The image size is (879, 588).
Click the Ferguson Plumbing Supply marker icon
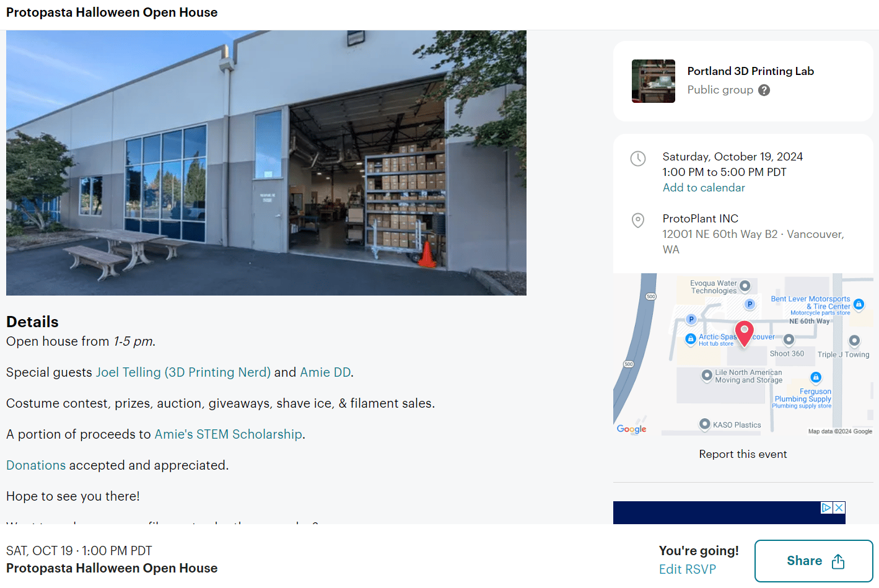[816, 377]
